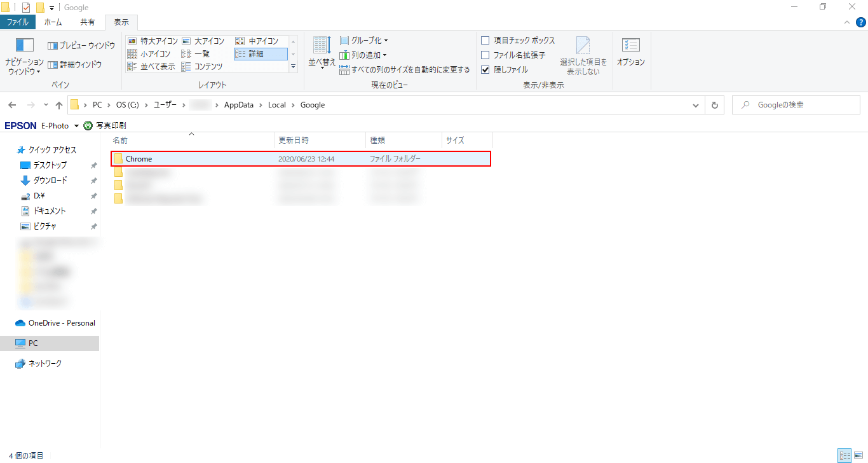Collapse the ribbon with the chevron

click(846, 22)
